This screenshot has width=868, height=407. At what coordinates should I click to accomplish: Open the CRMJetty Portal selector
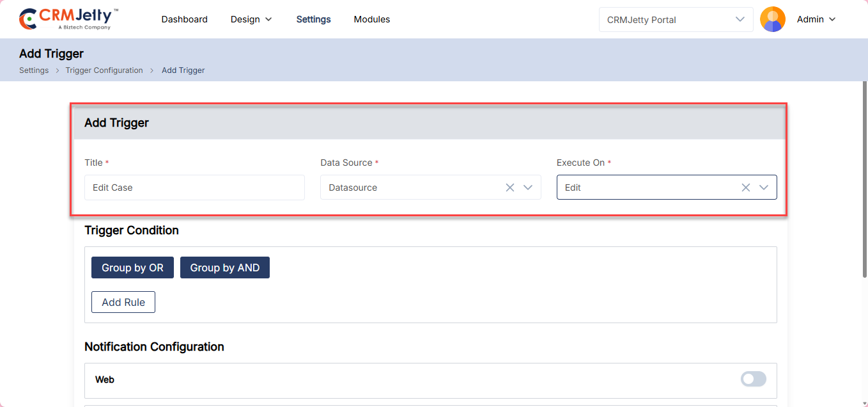(676, 19)
